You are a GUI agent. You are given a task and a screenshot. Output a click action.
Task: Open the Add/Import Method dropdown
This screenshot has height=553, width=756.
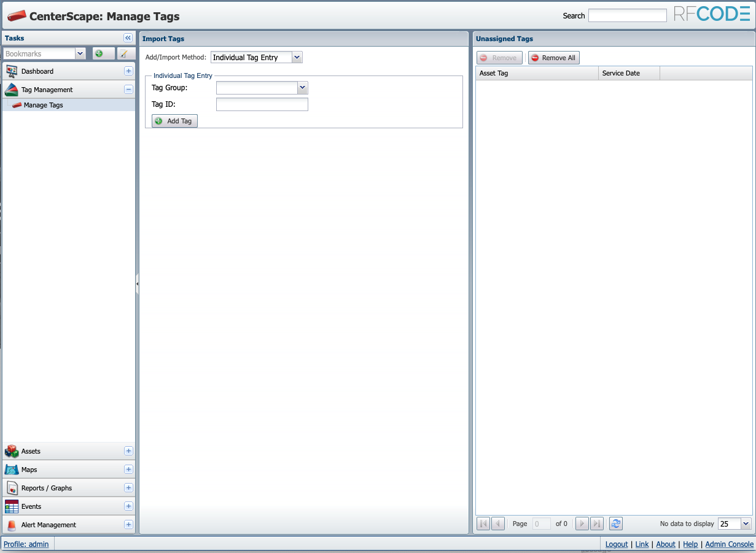pos(297,57)
